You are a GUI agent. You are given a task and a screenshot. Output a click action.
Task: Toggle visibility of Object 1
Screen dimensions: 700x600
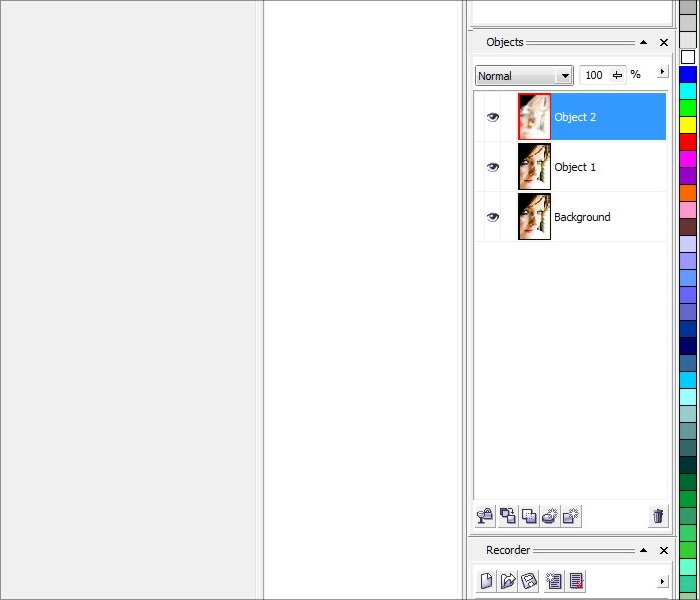[x=492, y=167]
